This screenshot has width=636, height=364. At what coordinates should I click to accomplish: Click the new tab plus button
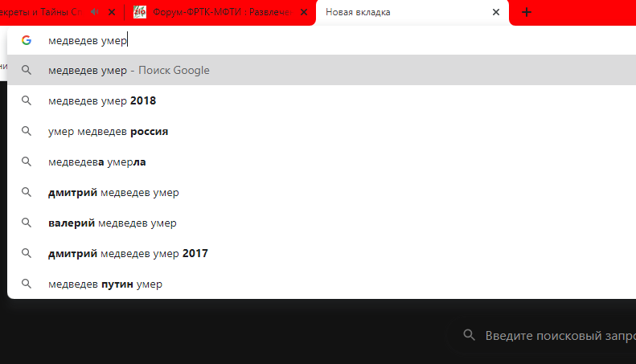[x=527, y=12]
